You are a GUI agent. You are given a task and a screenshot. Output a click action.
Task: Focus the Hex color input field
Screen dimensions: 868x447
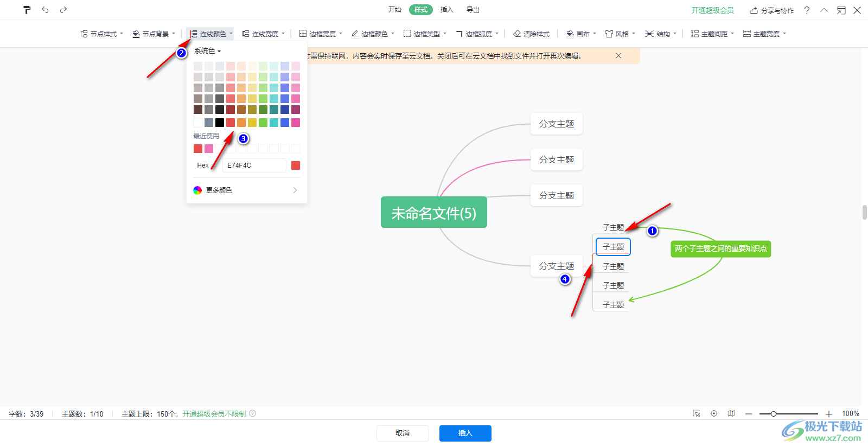click(254, 165)
